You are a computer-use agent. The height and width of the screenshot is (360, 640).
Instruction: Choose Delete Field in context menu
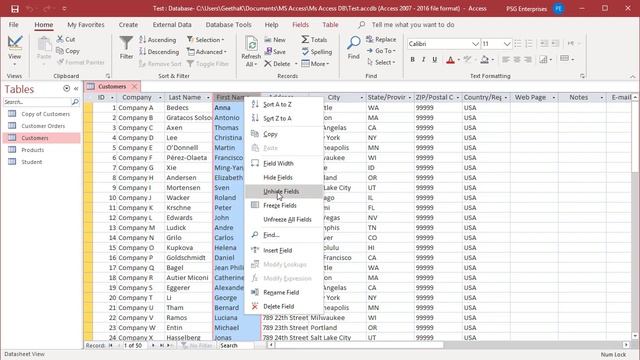tap(283, 306)
